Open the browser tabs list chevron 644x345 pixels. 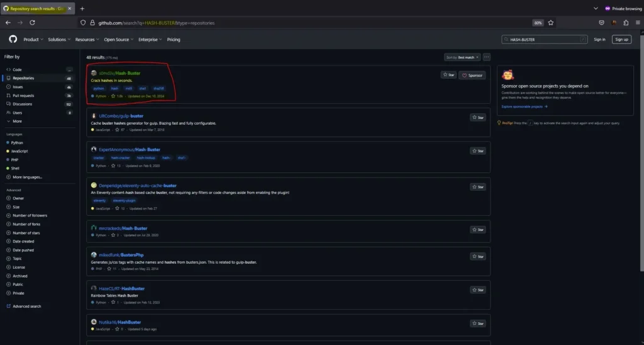point(596,9)
